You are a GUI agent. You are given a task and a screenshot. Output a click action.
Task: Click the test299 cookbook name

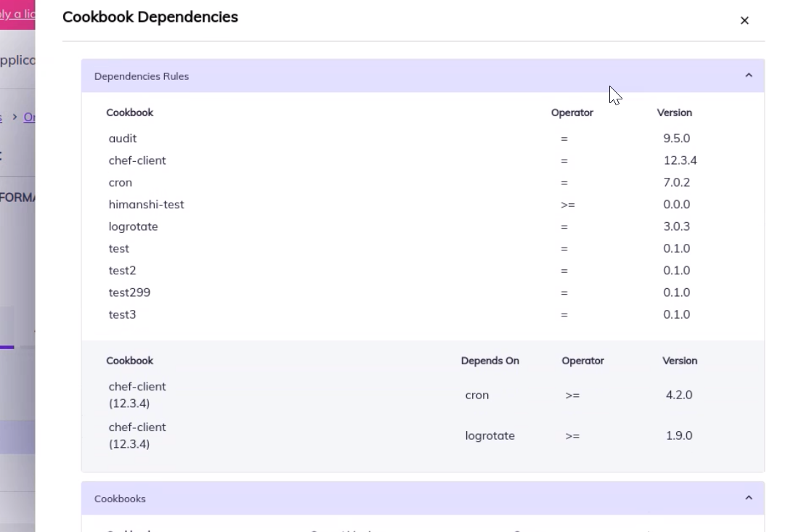[129, 292]
